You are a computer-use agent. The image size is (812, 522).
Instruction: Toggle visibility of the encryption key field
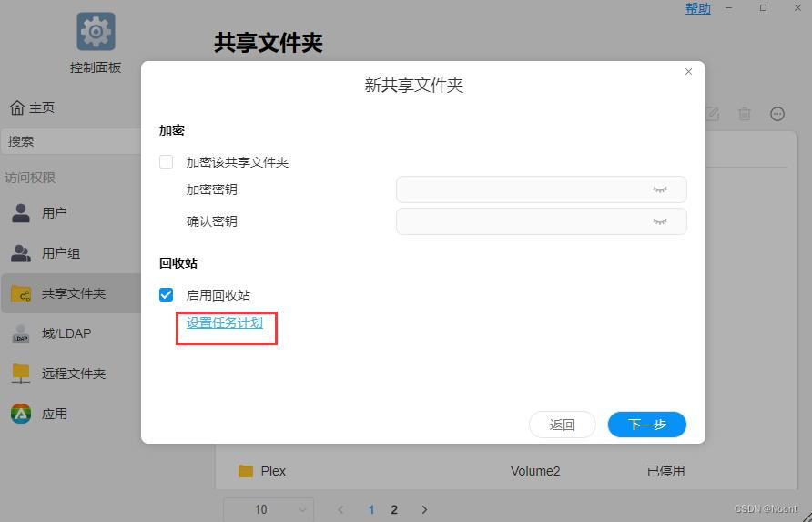click(x=660, y=189)
